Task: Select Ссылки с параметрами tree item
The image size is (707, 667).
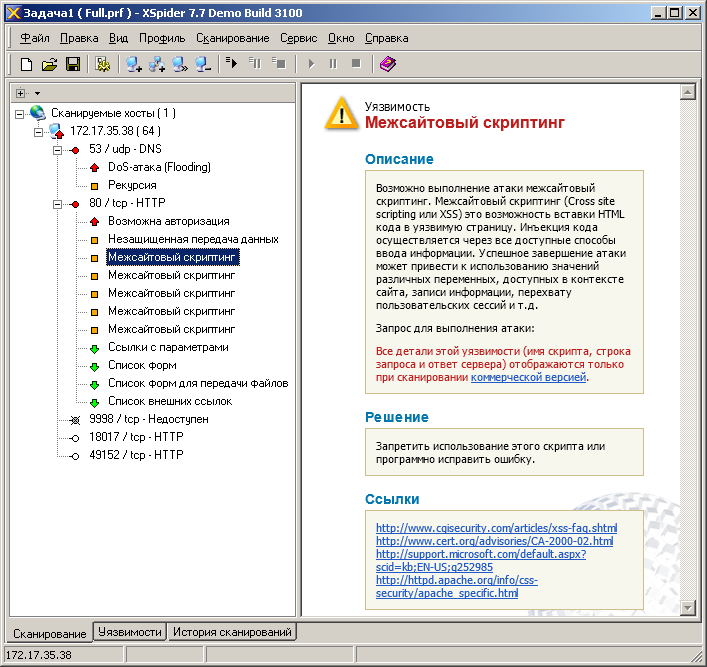Action: (x=168, y=347)
